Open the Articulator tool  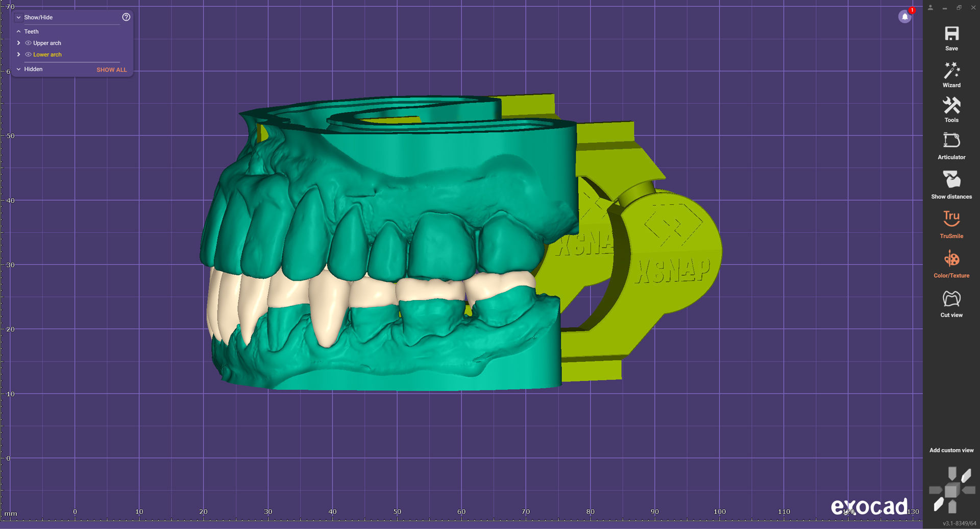pyautogui.click(x=951, y=145)
